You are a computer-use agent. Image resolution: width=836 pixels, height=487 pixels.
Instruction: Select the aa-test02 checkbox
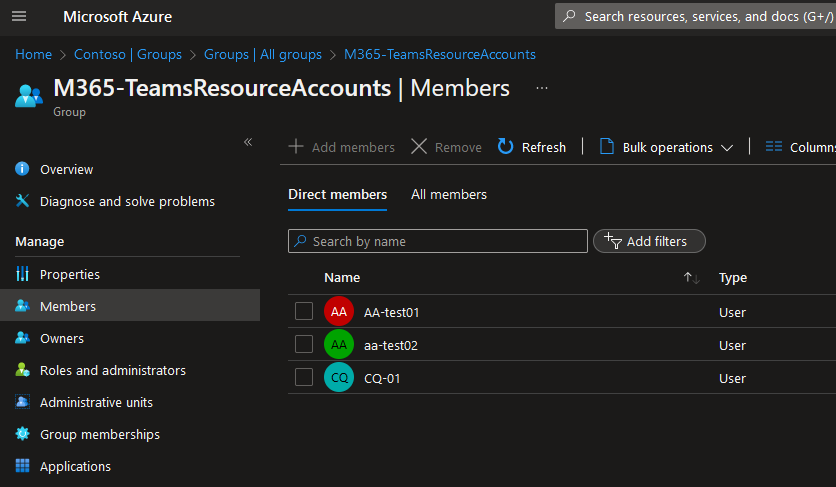tap(304, 345)
